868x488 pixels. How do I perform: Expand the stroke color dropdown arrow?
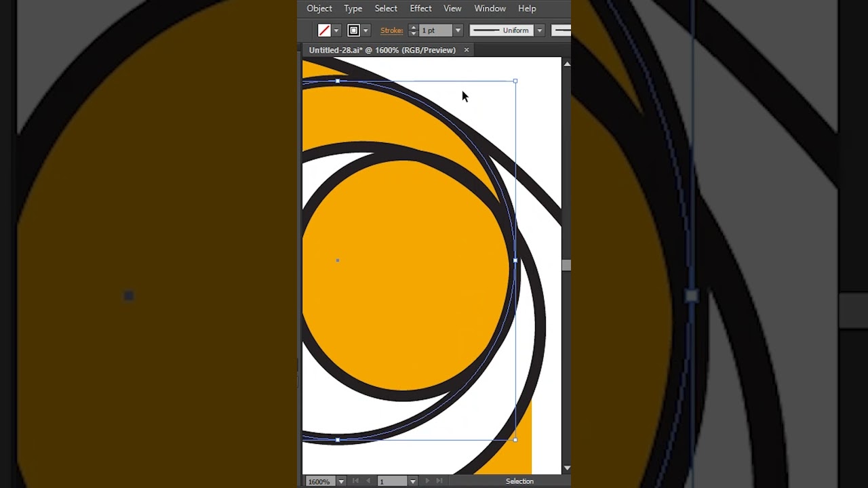[365, 30]
